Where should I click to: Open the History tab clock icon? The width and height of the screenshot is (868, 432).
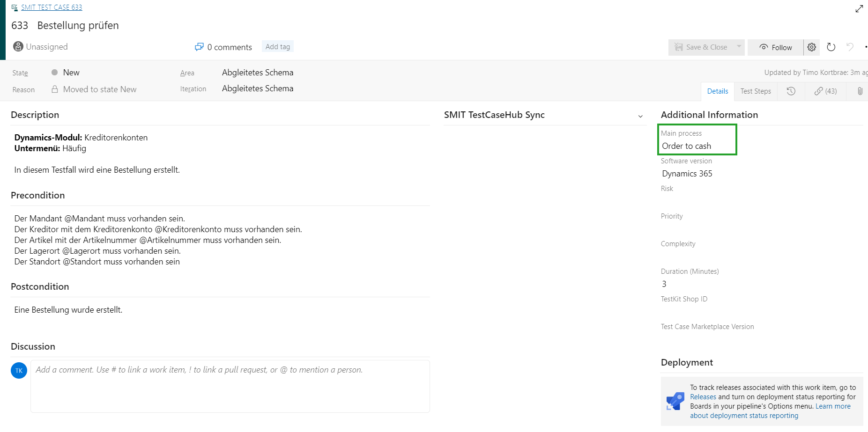coord(791,91)
